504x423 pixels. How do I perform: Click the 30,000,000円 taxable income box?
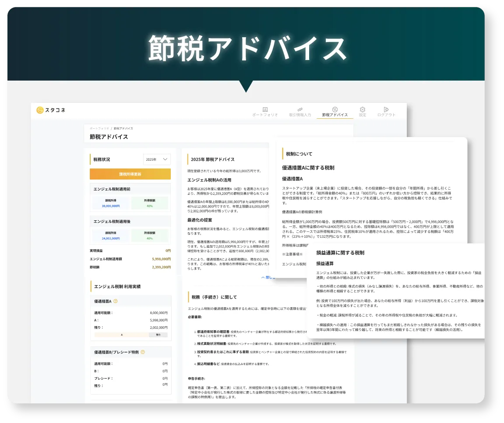click(110, 203)
